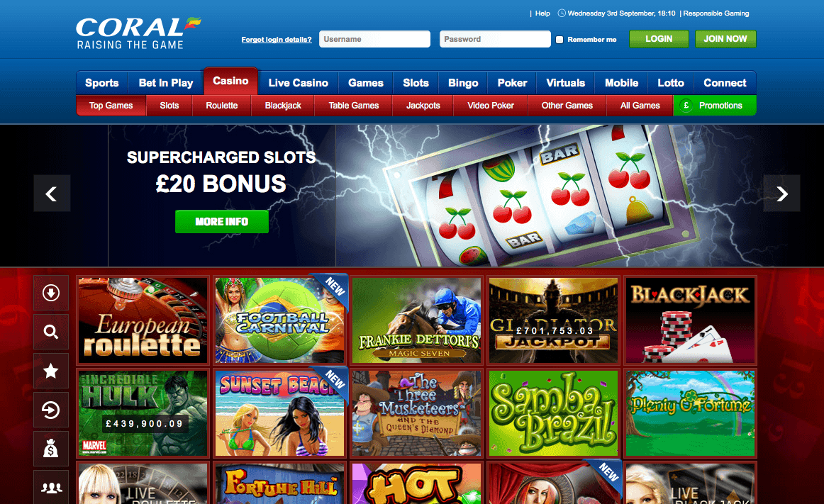Click the JOIN NOW button

[725, 39]
